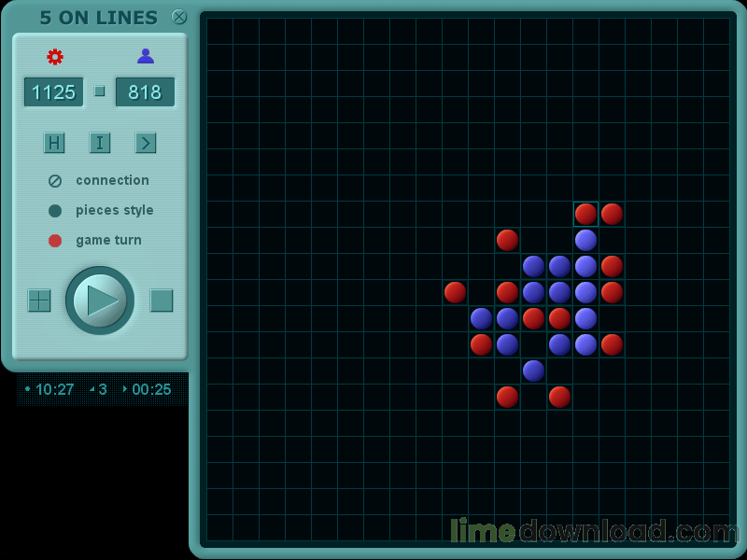747x560 pixels.
Task: Click the move timer 00:25
Action: click(x=151, y=389)
